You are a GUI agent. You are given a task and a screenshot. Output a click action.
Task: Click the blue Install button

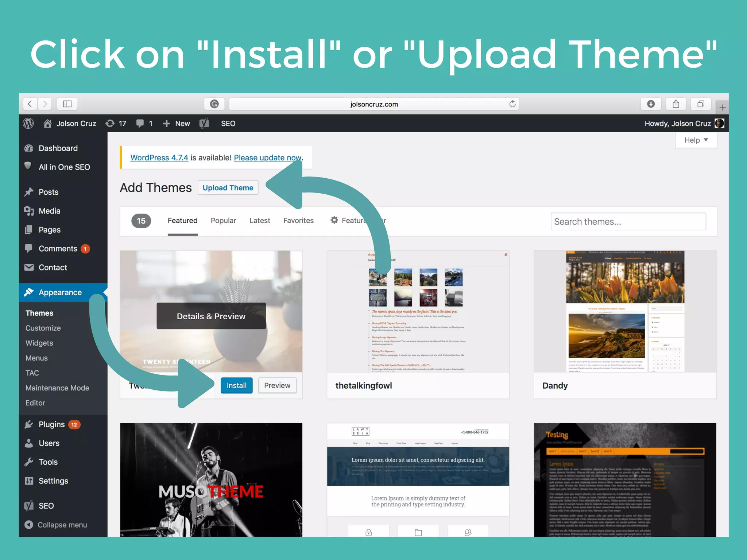tap(236, 386)
